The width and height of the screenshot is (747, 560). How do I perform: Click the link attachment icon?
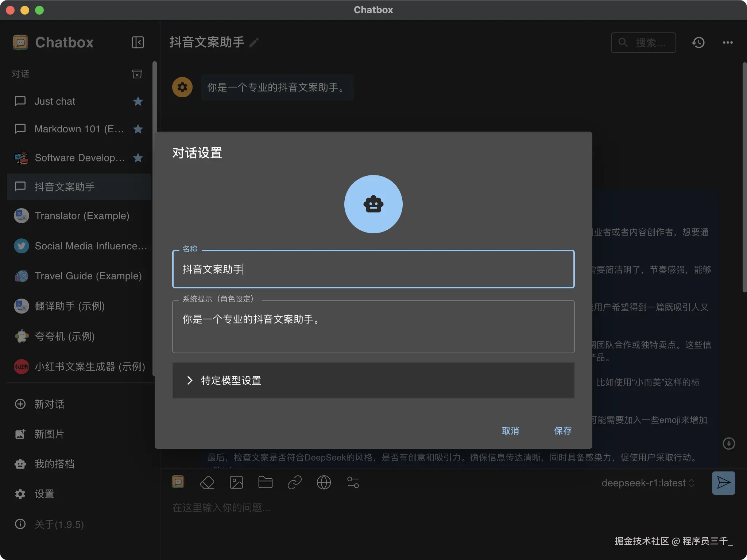click(x=294, y=482)
